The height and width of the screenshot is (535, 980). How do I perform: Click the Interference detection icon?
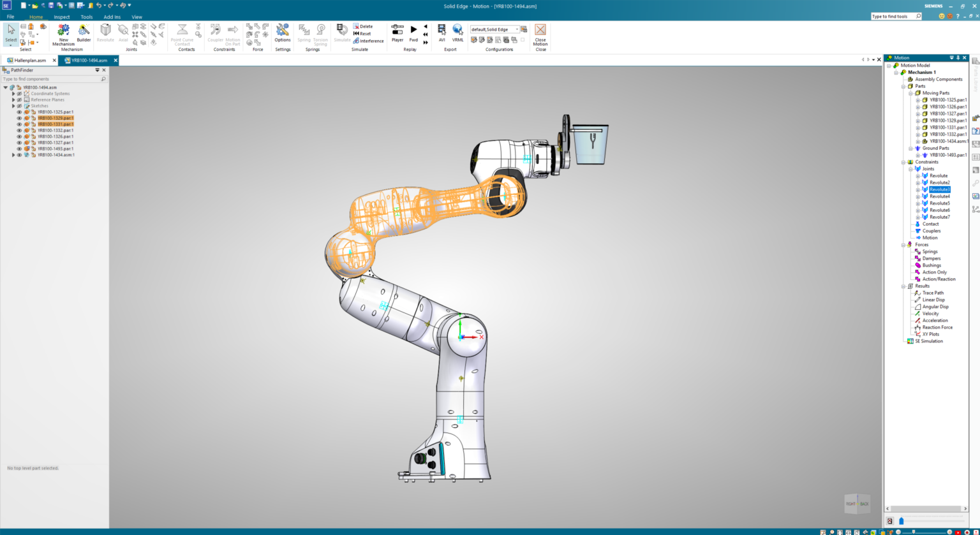tap(357, 41)
